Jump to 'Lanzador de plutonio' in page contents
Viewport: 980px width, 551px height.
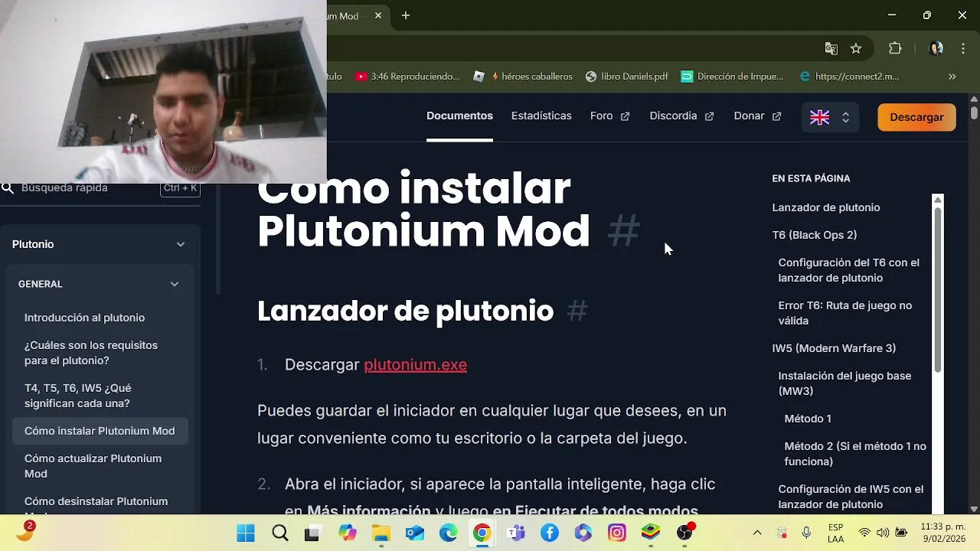coord(826,207)
